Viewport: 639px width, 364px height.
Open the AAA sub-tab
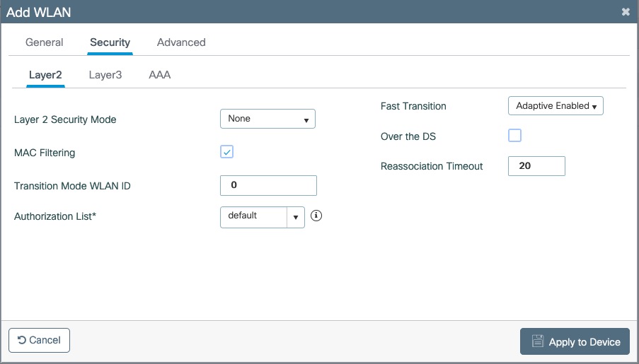tap(159, 74)
